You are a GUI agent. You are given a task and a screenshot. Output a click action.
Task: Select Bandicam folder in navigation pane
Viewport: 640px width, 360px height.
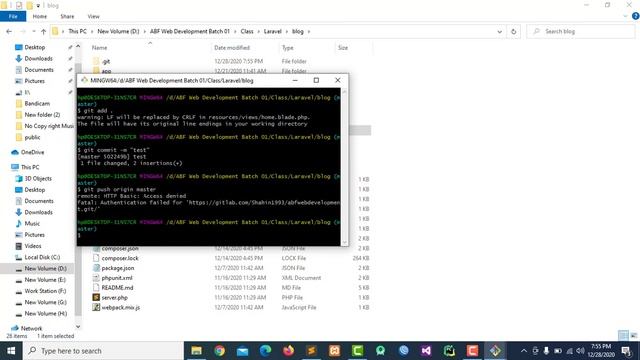37,104
